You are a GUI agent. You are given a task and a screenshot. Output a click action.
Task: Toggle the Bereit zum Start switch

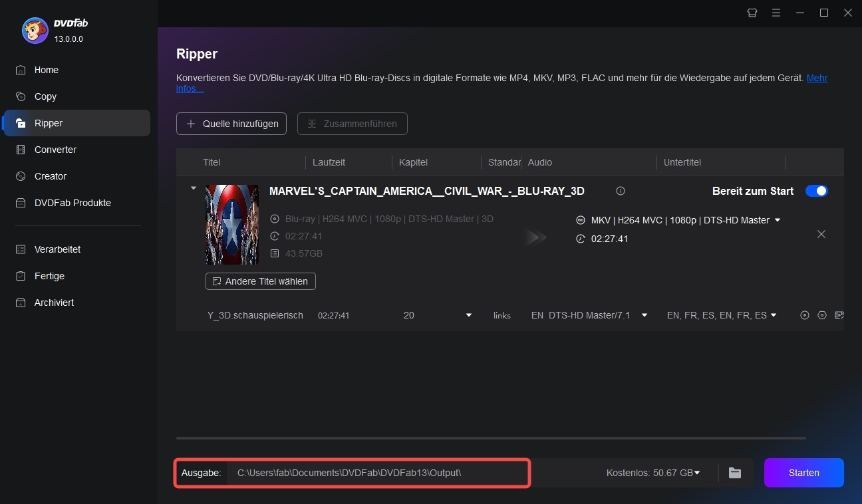point(817,191)
